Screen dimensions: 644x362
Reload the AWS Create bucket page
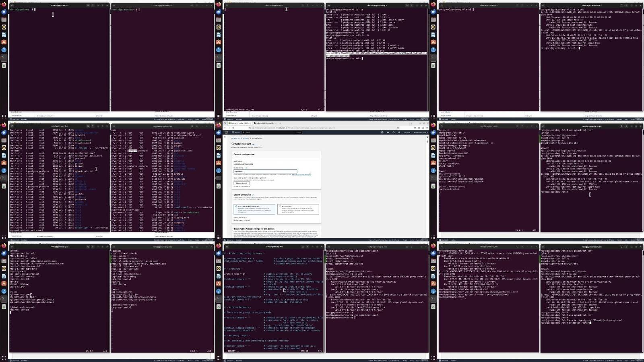(x=233, y=128)
